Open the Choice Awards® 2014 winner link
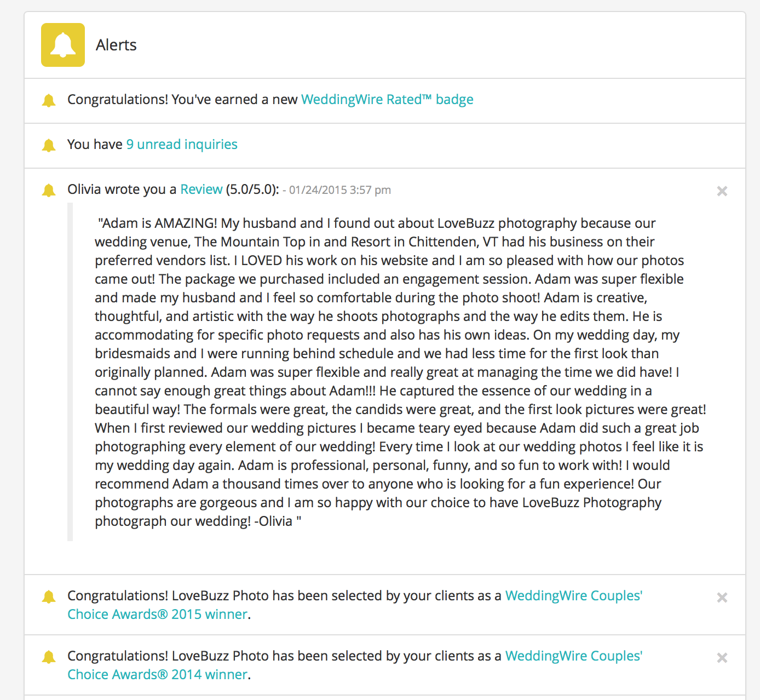The height and width of the screenshot is (700, 760). (x=158, y=674)
